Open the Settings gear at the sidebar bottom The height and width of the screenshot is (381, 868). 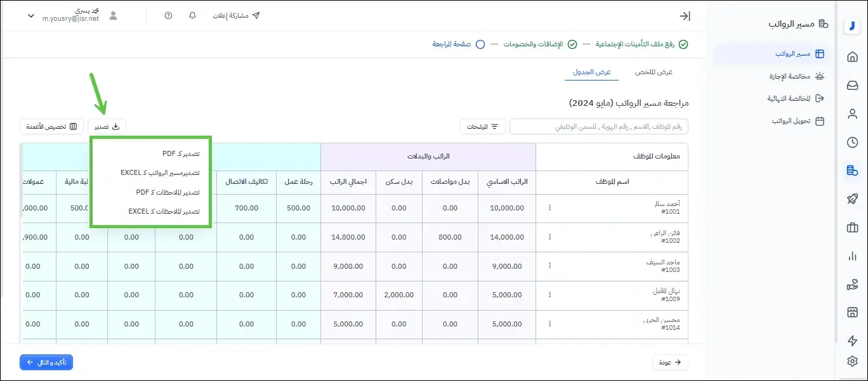click(x=852, y=361)
